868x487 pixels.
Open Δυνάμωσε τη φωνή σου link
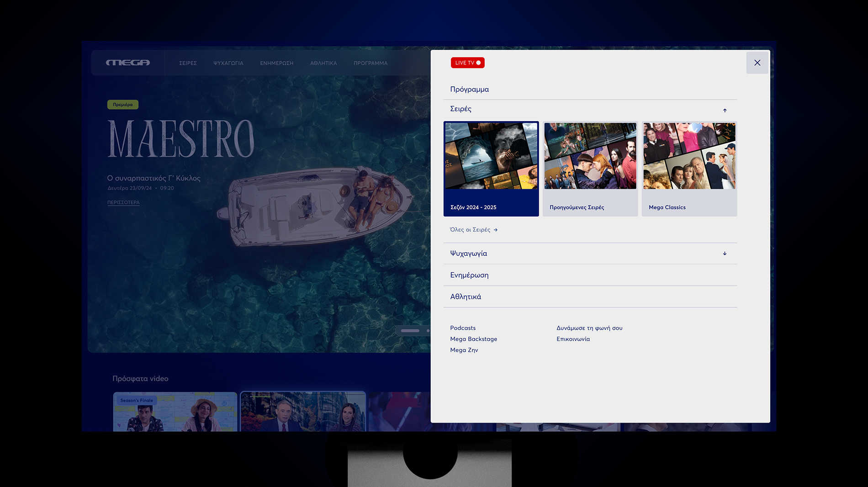(x=589, y=328)
